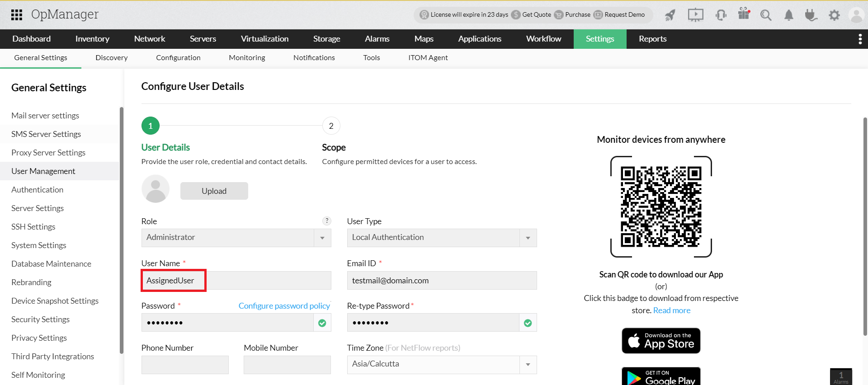Click the search magnifier icon
The width and height of the screenshot is (868, 385).
pyautogui.click(x=766, y=15)
